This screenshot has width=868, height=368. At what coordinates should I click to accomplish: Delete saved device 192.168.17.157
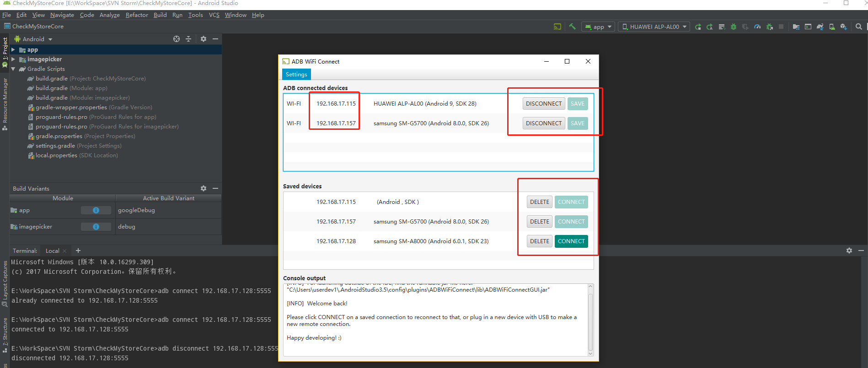(x=540, y=222)
